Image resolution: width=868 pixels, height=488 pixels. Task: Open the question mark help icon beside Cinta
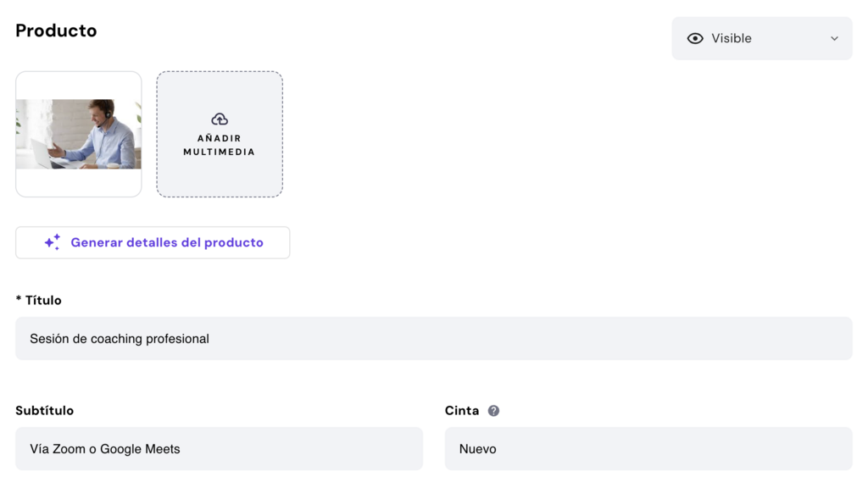click(493, 410)
